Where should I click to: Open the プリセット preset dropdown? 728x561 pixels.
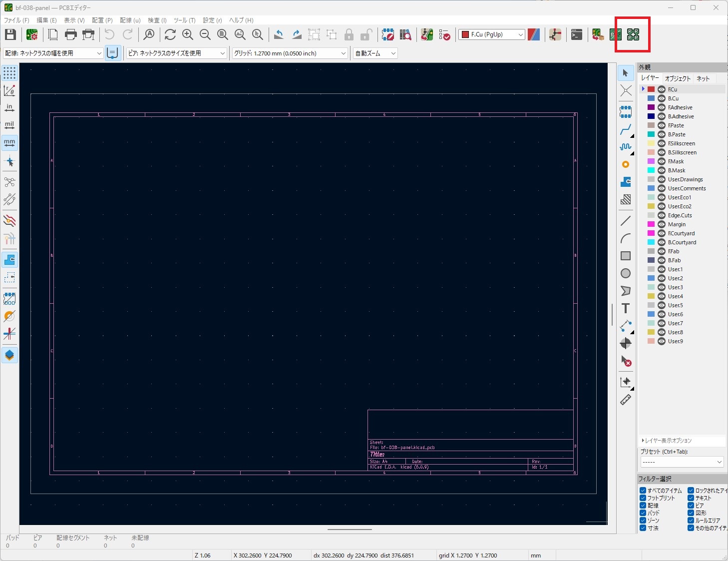point(682,462)
